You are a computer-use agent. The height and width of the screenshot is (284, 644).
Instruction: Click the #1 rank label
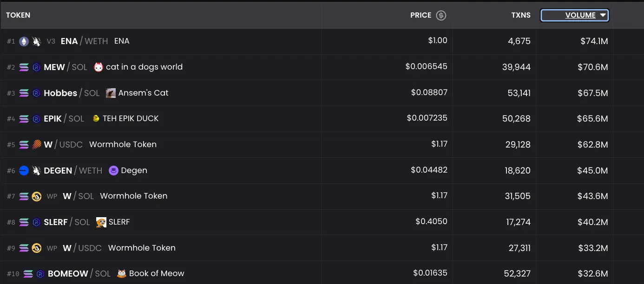11,41
